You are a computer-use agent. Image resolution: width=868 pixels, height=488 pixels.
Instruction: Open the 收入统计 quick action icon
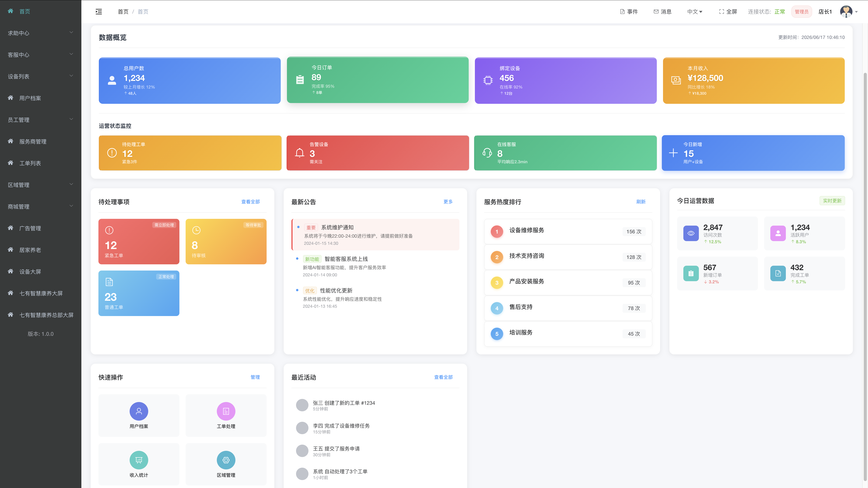[x=139, y=460]
